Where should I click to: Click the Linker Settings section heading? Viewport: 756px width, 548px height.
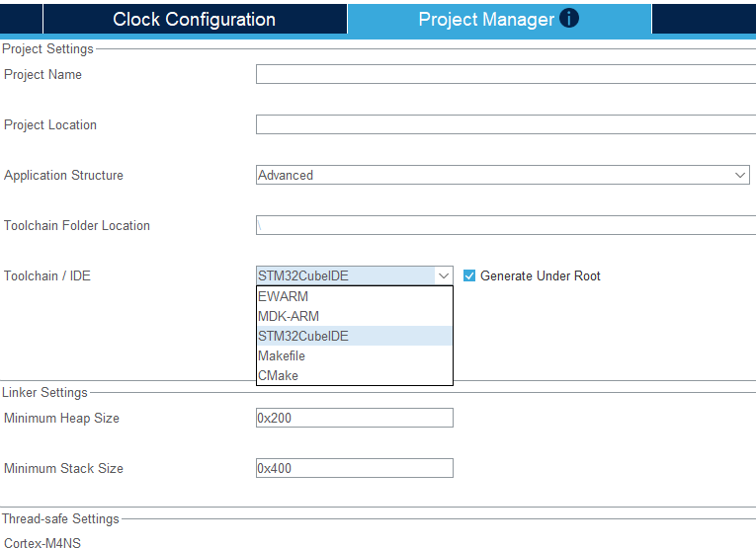(44, 392)
